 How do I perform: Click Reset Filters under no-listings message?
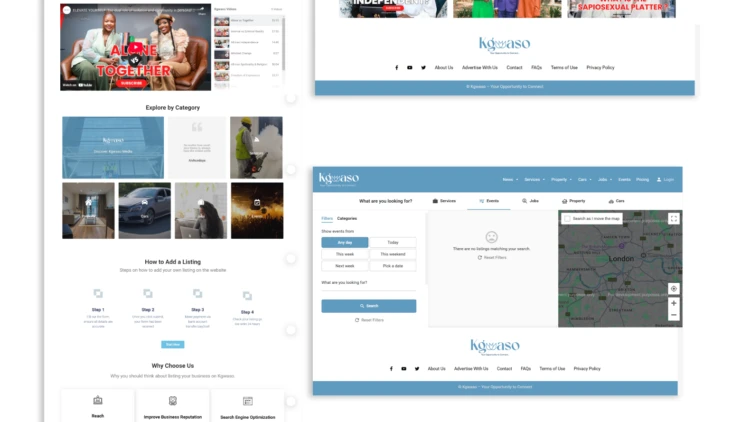[x=492, y=257]
